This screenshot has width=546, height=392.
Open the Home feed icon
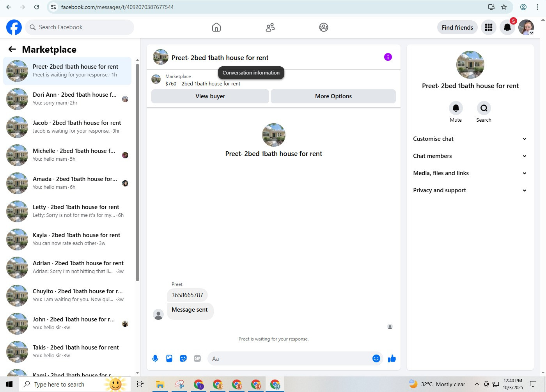tap(216, 27)
